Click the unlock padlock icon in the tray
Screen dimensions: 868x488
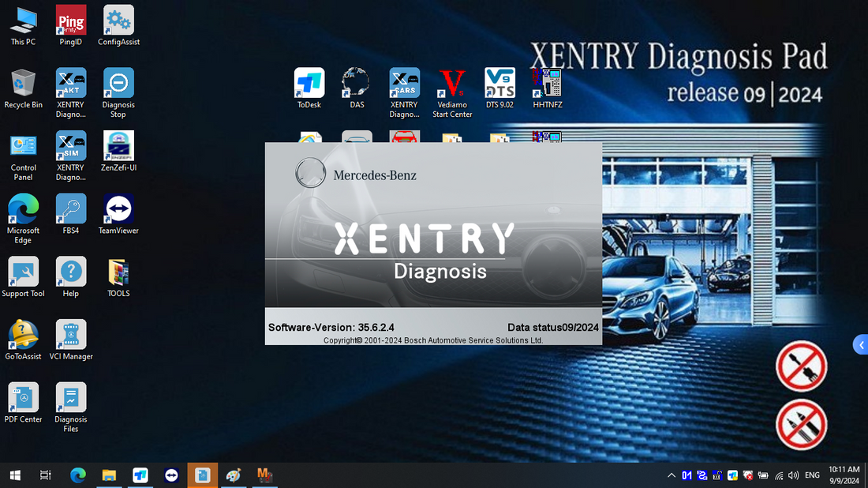716,475
